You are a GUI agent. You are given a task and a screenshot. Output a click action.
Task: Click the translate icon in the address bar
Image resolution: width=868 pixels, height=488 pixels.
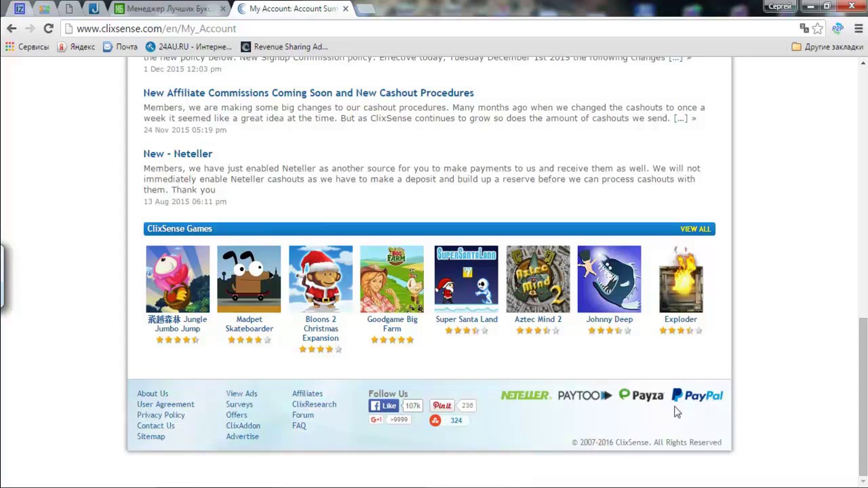pos(804,28)
